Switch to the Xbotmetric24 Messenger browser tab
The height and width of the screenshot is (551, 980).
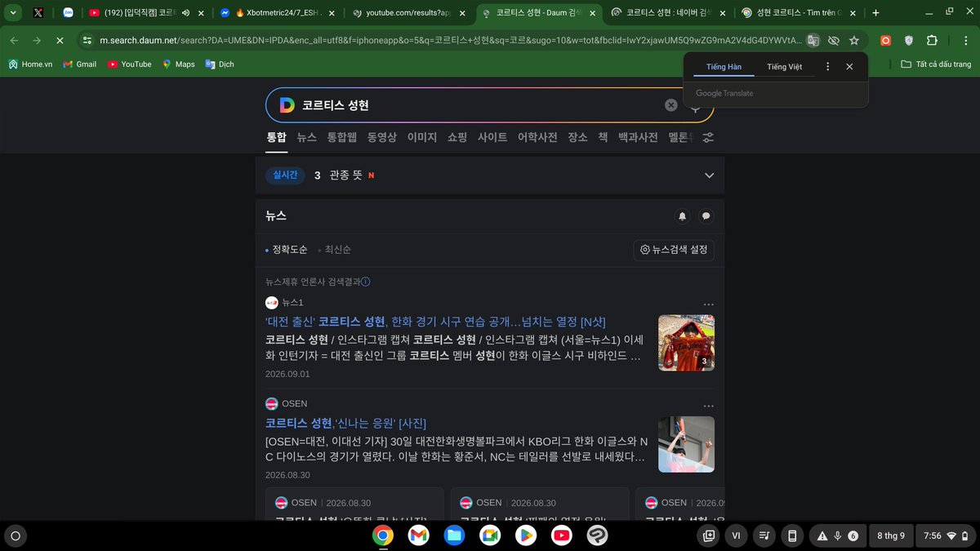coord(278,13)
